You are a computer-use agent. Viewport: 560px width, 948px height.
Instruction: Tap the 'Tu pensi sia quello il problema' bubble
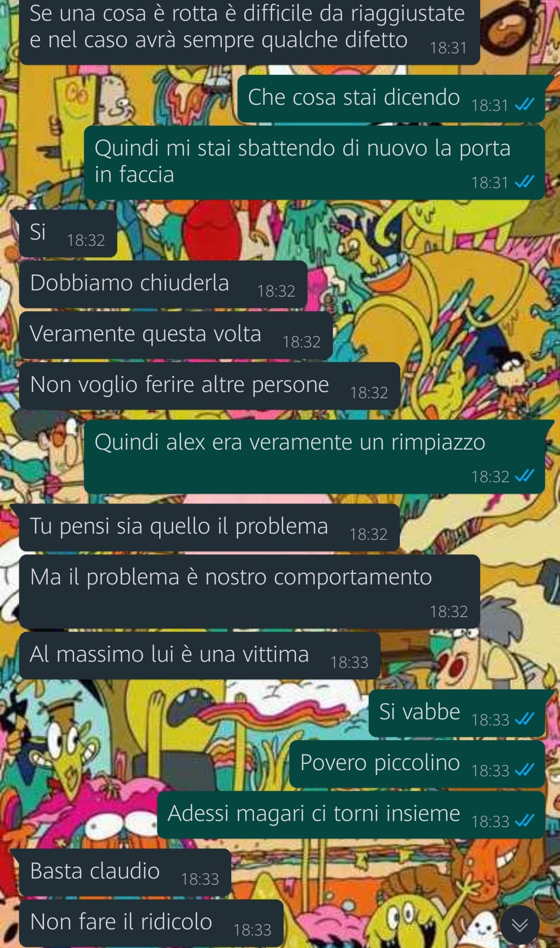[x=209, y=527]
